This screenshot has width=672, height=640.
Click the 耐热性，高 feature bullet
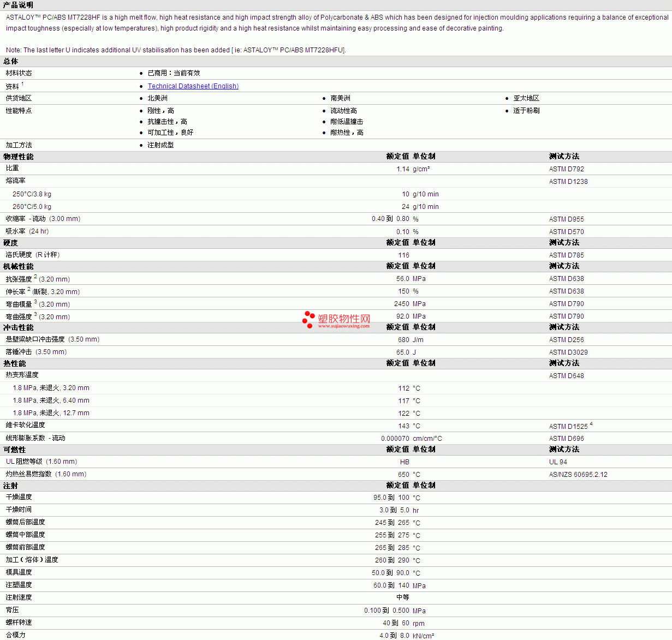click(x=347, y=133)
